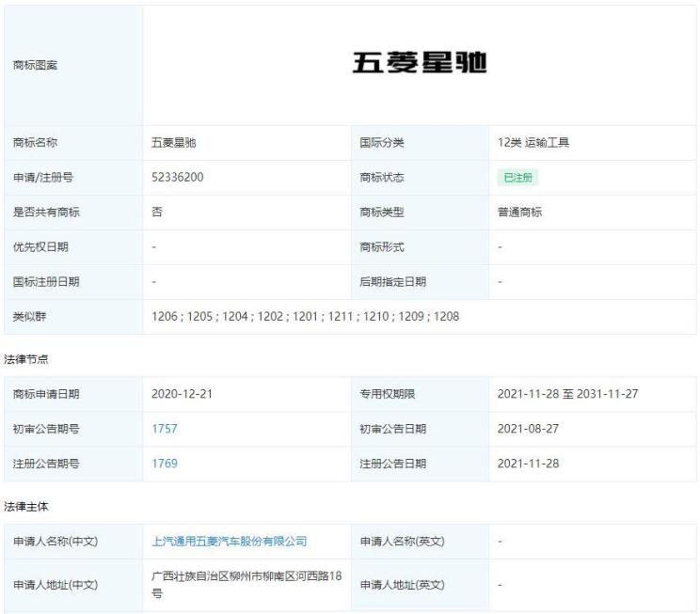The image size is (700, 614).
Task: Click the 五菱星驰 trademark image
Action: pos(419,64)
